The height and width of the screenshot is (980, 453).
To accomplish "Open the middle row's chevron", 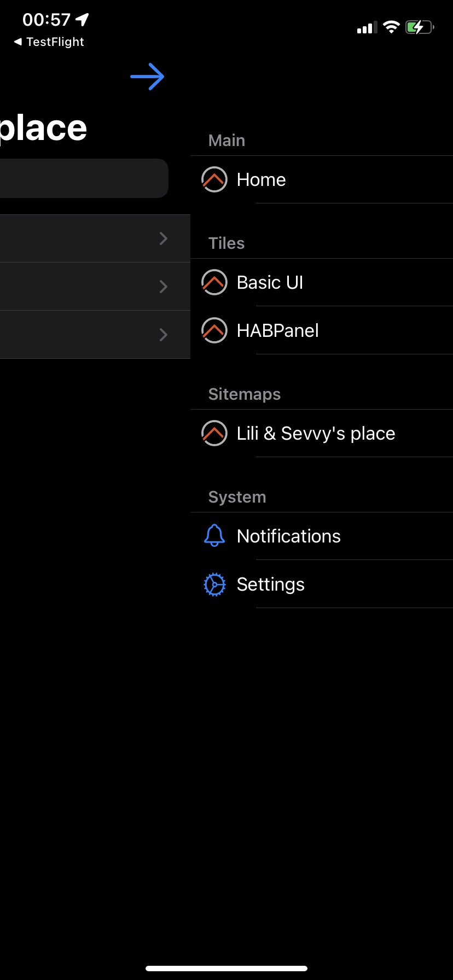I will [163, 287].
